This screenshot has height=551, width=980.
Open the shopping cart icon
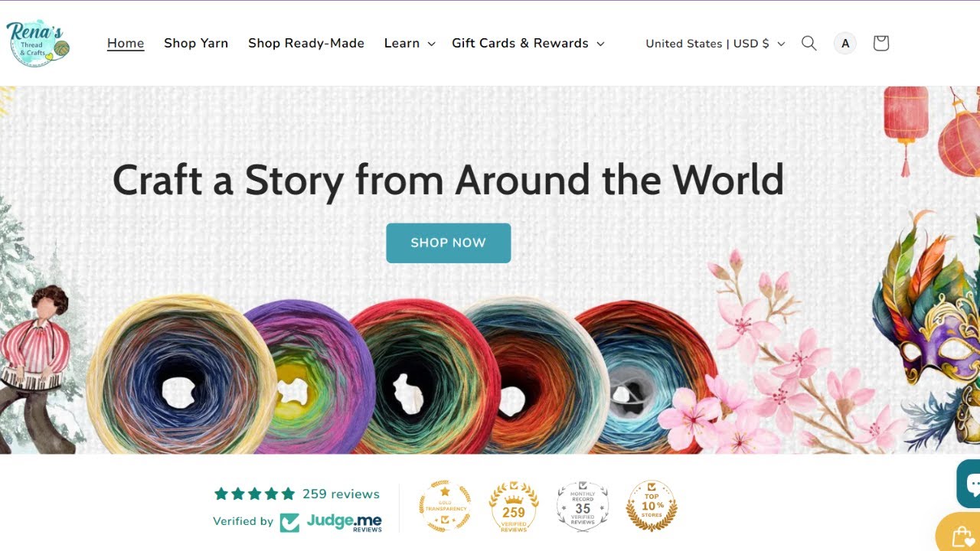pos(880,43)
